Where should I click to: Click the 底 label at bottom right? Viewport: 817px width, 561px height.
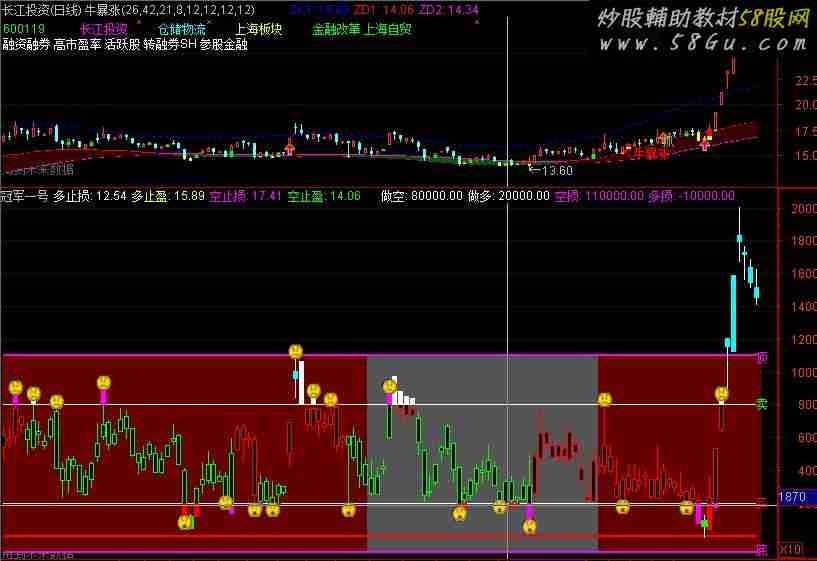coord(761,550)
